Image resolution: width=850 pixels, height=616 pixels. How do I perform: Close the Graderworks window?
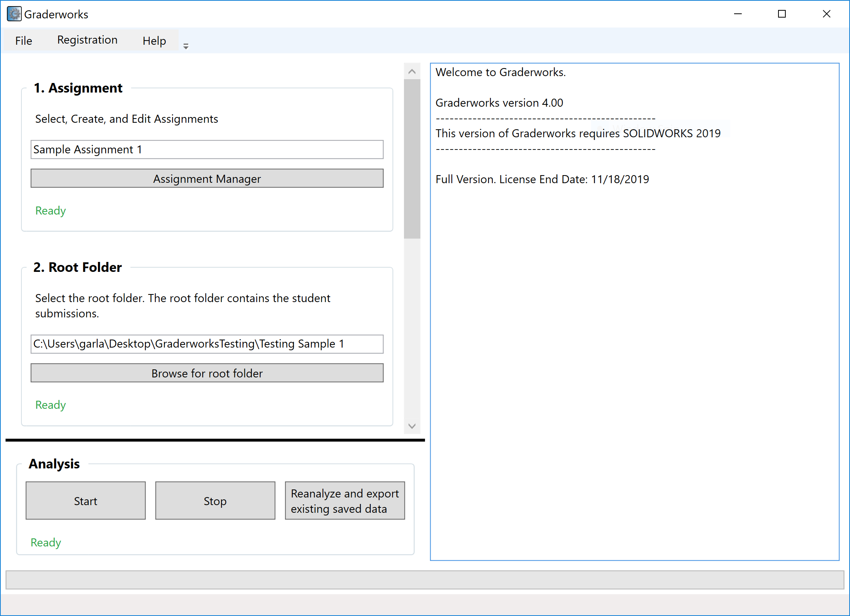click(826, 14)
